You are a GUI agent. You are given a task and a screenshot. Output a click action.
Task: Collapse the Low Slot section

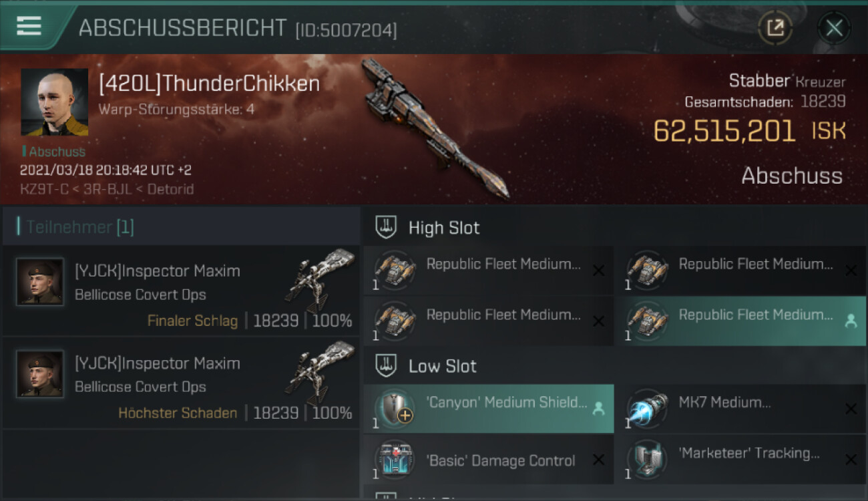click(387, 365)
